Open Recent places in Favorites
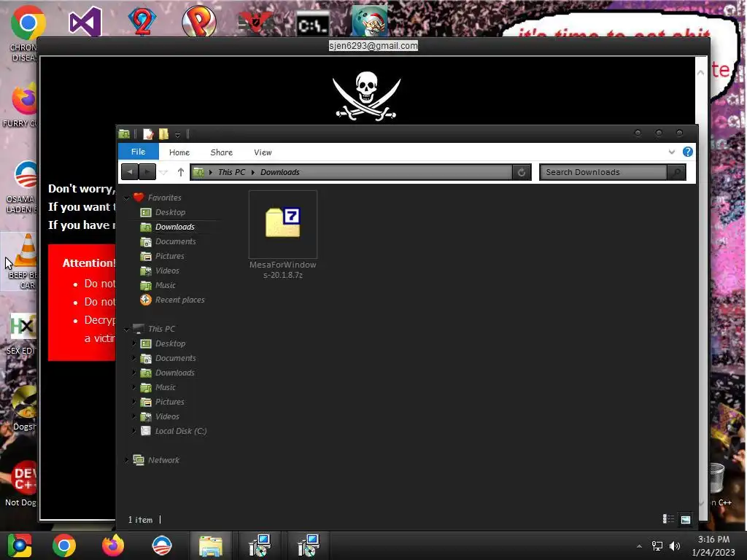This screenshot has width=747, height=560. coord(179,300)
